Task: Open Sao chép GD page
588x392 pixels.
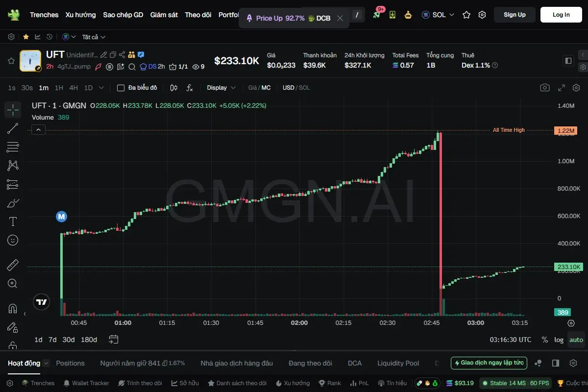Action: 123,15
